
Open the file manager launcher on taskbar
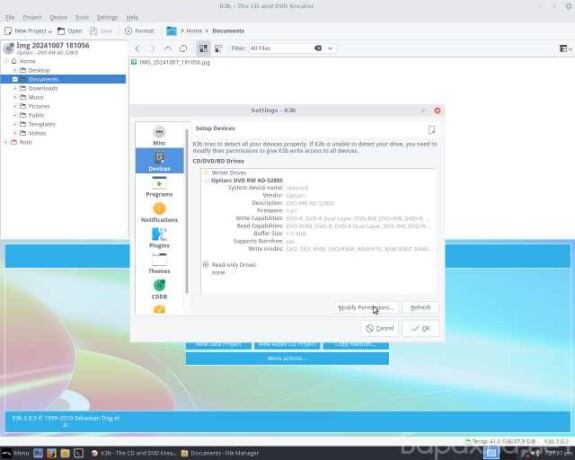coord(65,453)
